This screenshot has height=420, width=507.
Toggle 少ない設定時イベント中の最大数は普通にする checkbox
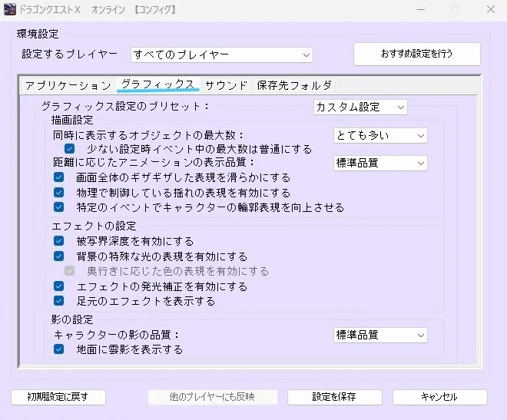(x=69, y=149)
